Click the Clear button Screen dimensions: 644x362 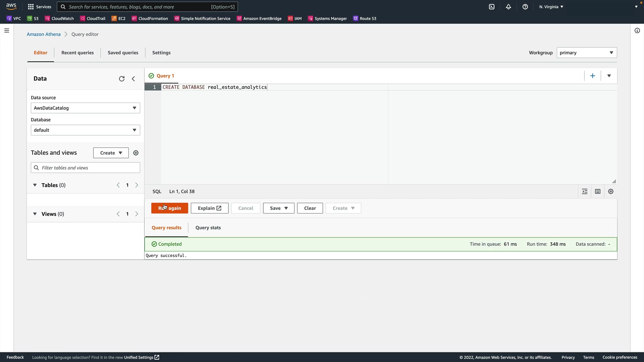310,208
